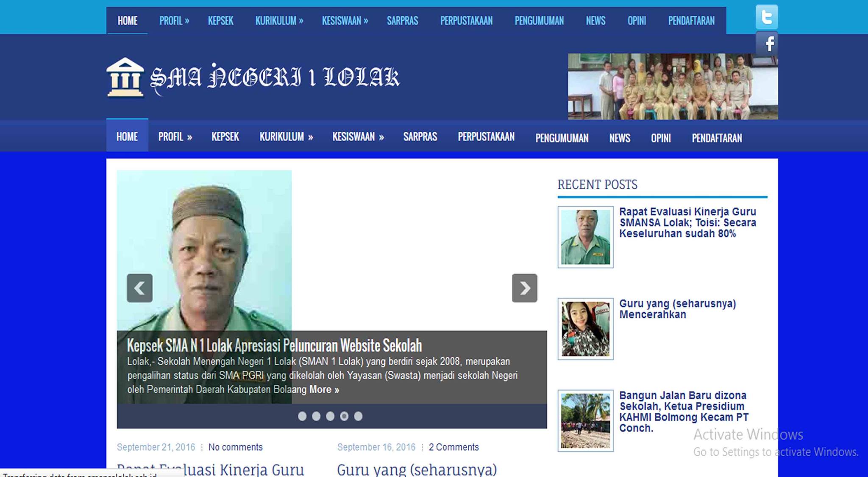Open PERPUSTAKAAN in the top navigation bar
The width and height of the screenshot is (868, 477).
(x=466, y=21)
